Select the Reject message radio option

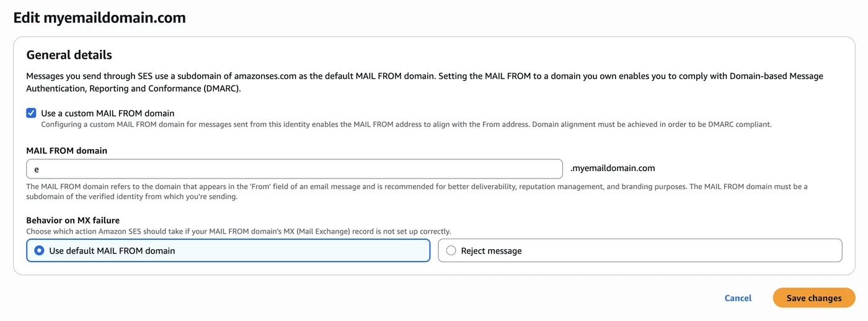[x=640, y=250]
